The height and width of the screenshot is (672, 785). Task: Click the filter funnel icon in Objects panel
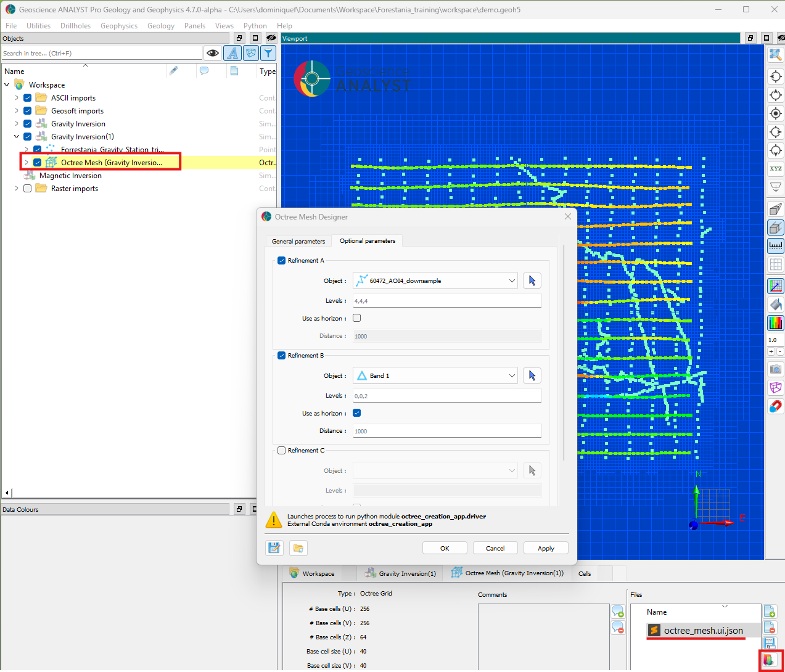[268, 54]
